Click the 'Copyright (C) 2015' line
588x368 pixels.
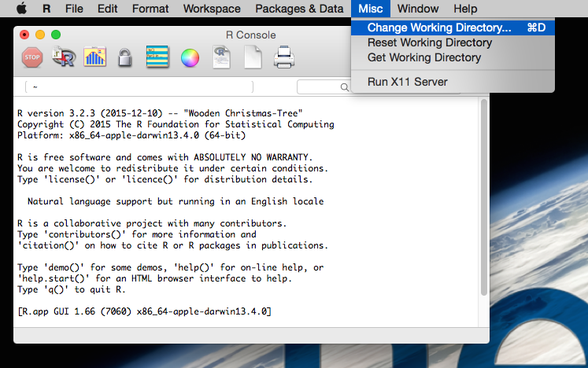[176, 124]
